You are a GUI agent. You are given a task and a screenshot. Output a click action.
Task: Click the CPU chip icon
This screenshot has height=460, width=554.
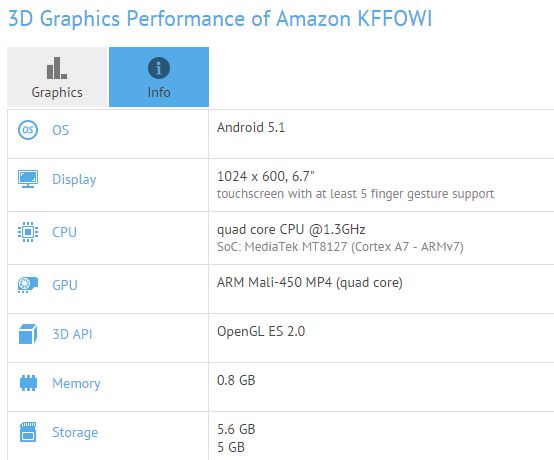(28, 232)
